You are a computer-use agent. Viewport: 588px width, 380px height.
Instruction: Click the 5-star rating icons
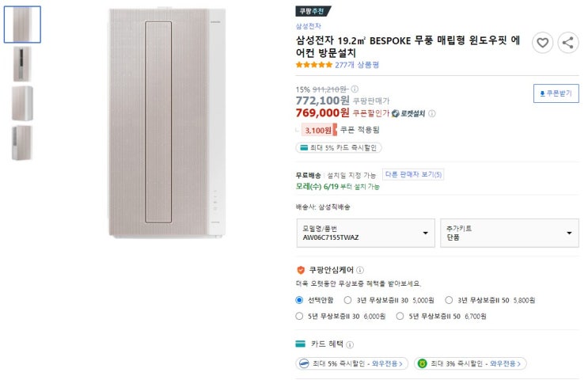(313, 65)
